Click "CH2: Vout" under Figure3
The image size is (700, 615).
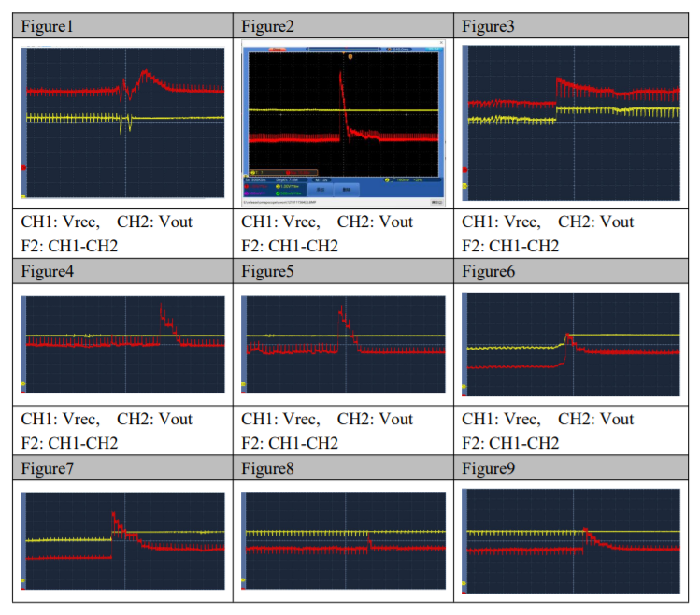596,222
